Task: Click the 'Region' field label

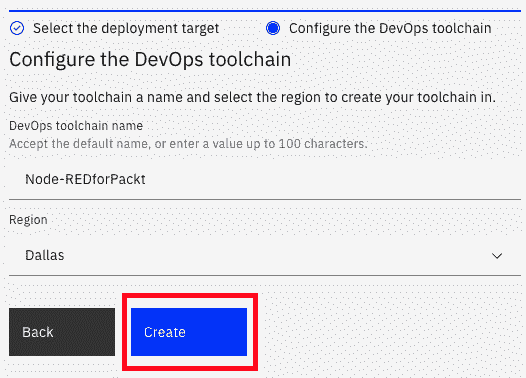Action: click(29, 220)
